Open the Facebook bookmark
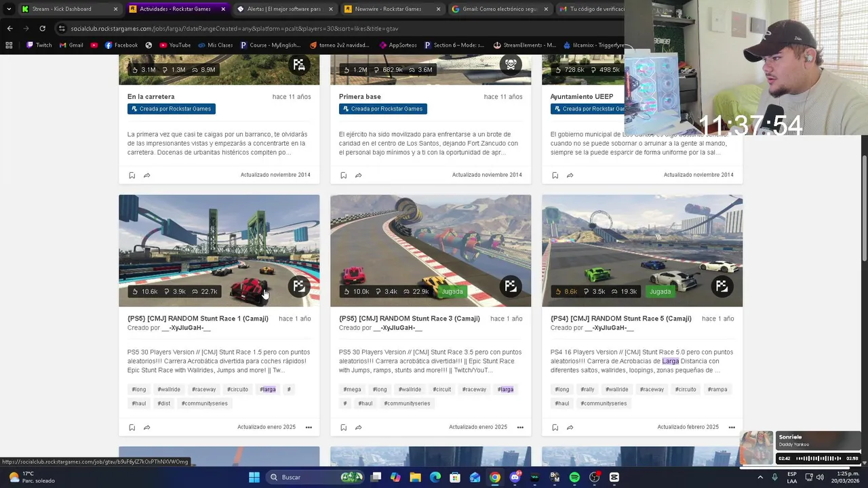 121,45
